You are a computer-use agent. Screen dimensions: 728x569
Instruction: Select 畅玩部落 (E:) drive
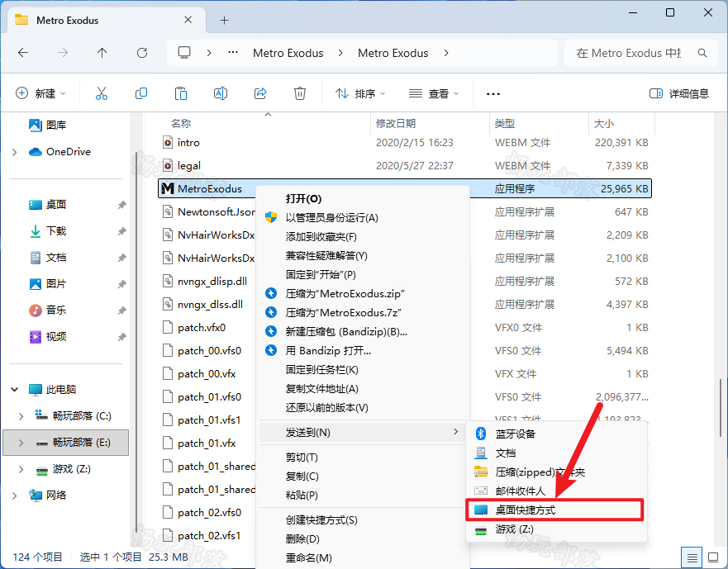coord(66,443)
